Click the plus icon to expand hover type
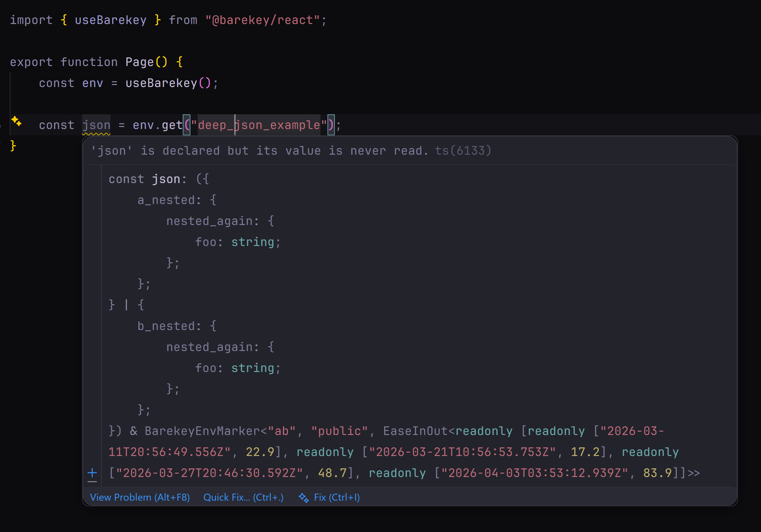The image size is (761, 532). (92, 472)
